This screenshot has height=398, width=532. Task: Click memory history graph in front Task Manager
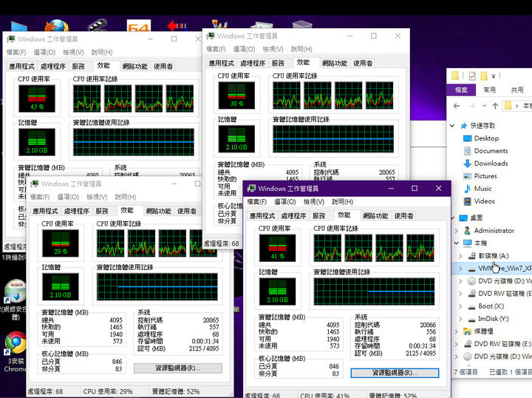374,291
